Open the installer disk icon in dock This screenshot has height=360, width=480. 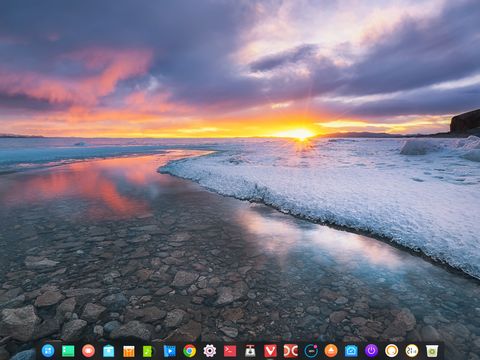(250, 351)
